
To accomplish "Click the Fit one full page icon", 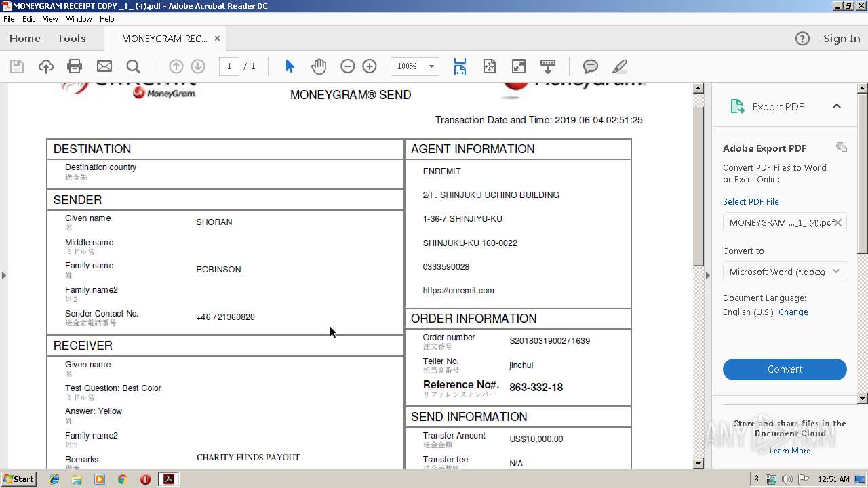I will tap(489, 66).
